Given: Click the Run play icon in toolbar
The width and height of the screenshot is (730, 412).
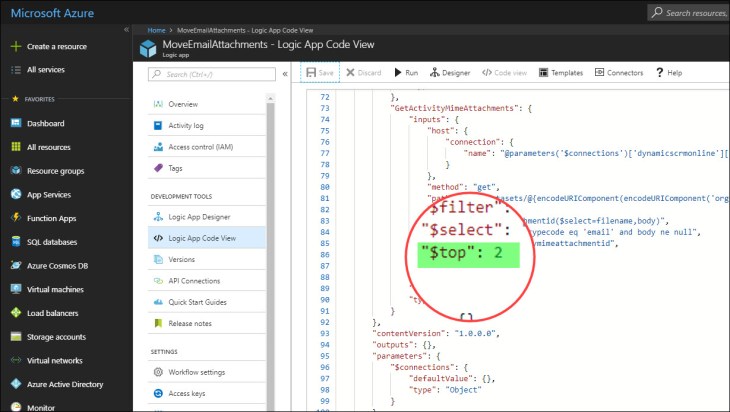Looking at the screenshot, I should [397, 73].
